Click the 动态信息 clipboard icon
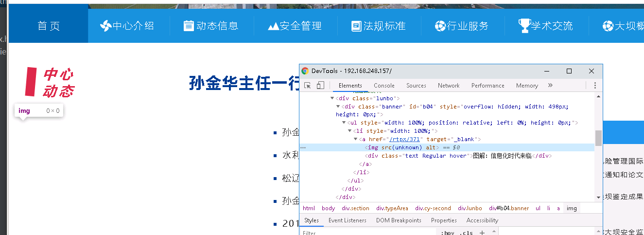 click(189, 26)
